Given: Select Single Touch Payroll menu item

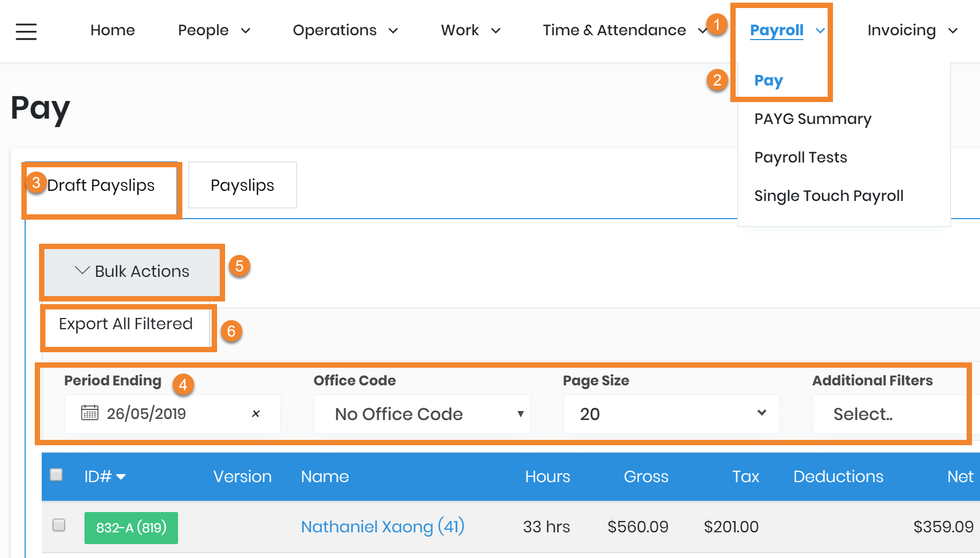Looking at the screenshot, I should coord(828,196).
